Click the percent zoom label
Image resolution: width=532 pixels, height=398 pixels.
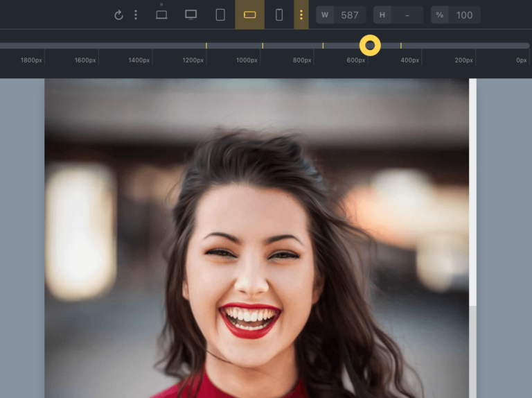(x=439, y=15)
